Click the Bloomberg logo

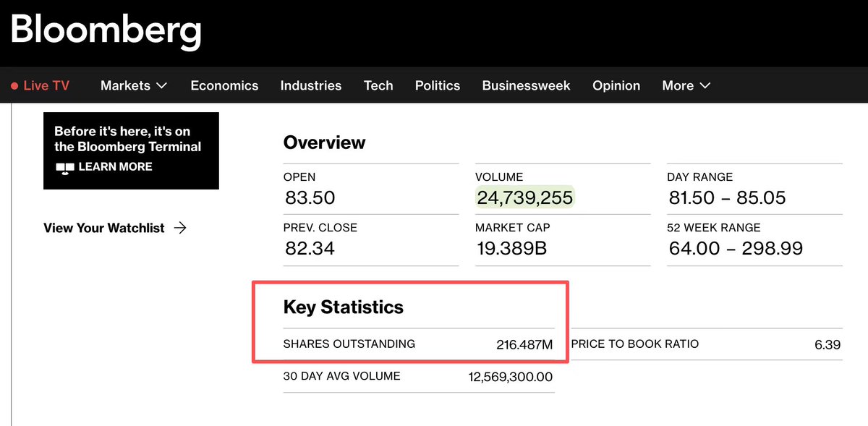[105, 31]
